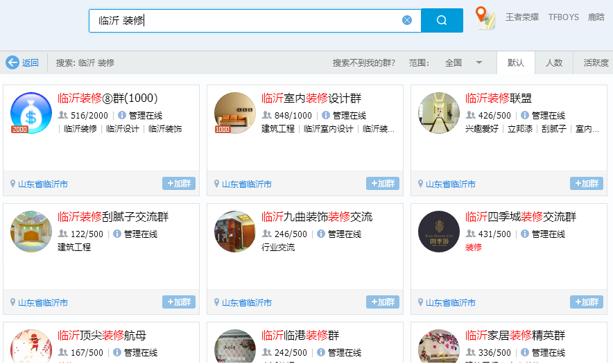Click member count icon of 临沂九曲装饰装修交流
Viewport: 613px width, 364px height.
pyautogui.click(x=267, y=234)
